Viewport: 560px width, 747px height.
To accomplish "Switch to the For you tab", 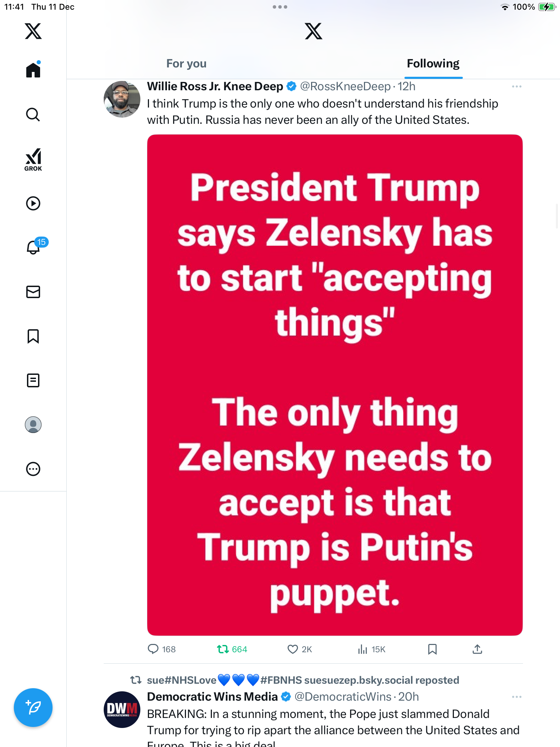I will point(186,64).
